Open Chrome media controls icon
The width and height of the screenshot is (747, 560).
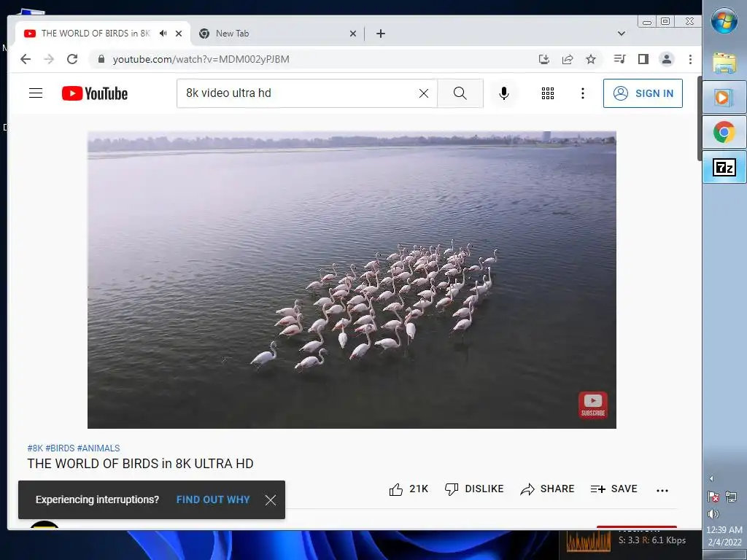pos(620,59)
